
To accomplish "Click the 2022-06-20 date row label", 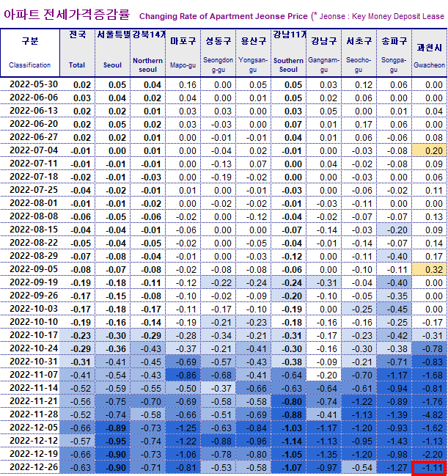I will point(34,124).
